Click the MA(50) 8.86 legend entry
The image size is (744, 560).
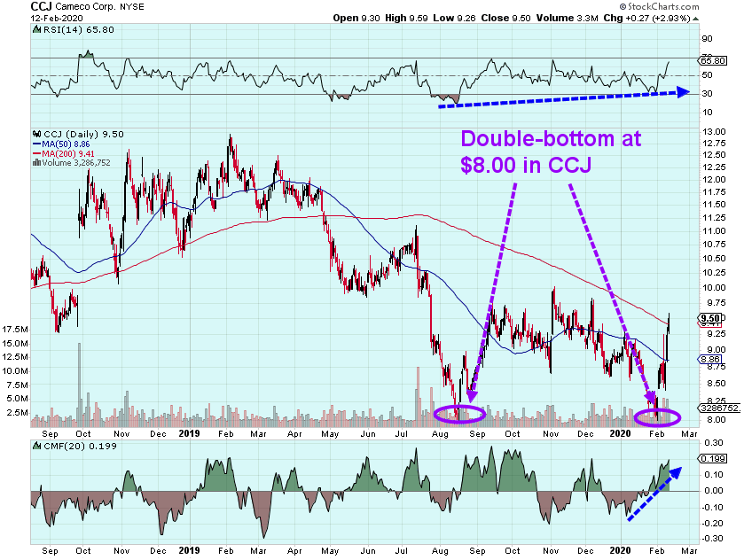pos(66,144)
